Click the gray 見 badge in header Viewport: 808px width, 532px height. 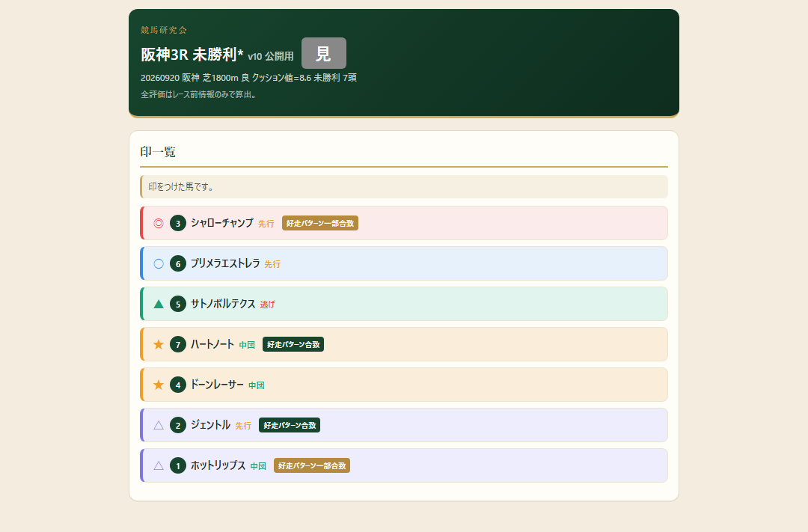[324, 53]
